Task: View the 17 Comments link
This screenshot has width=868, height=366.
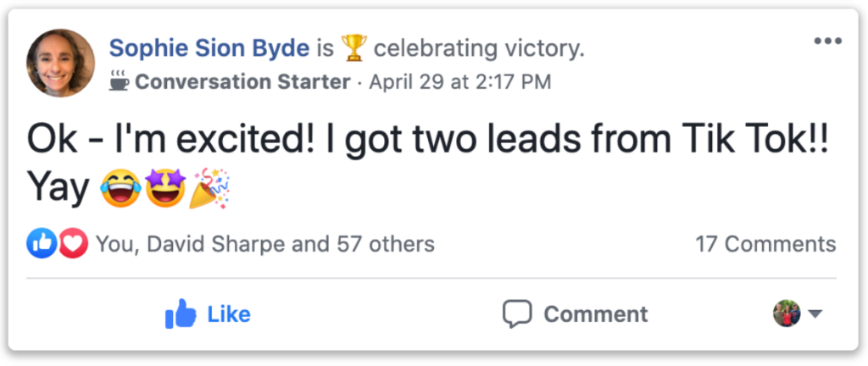Action: click(765, 244)
